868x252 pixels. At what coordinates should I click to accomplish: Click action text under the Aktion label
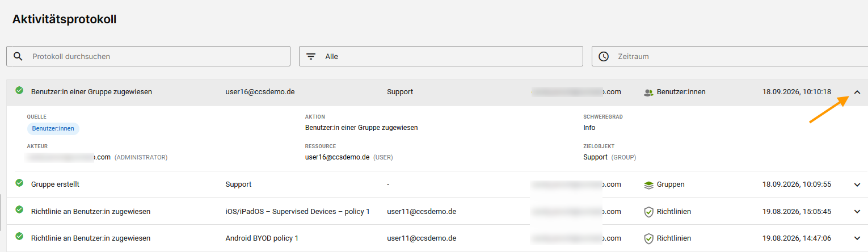(x=361, y=128)
